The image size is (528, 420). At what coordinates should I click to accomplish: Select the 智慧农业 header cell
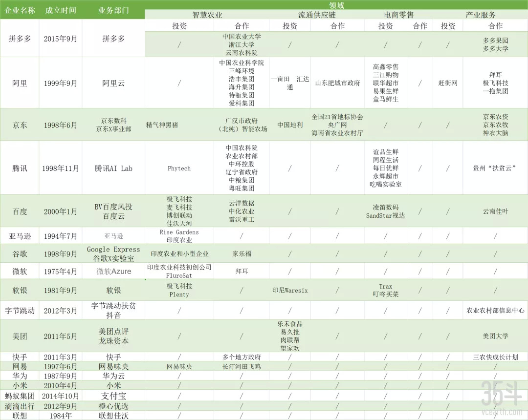pyautogui.click(x=207, y=15)
